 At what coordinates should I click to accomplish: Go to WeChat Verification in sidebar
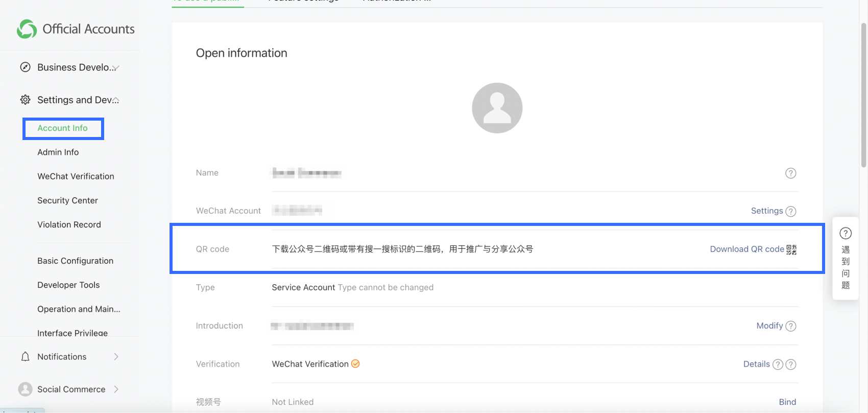76,176
